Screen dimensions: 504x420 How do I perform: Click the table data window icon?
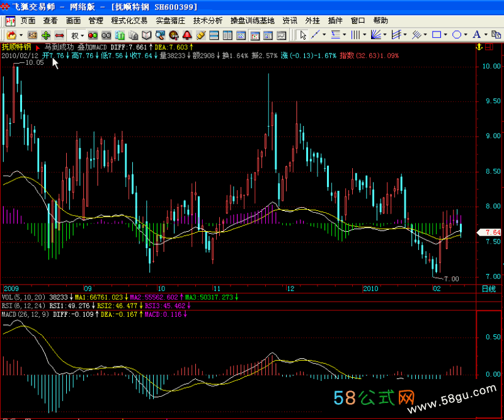[x=268, y=35]
